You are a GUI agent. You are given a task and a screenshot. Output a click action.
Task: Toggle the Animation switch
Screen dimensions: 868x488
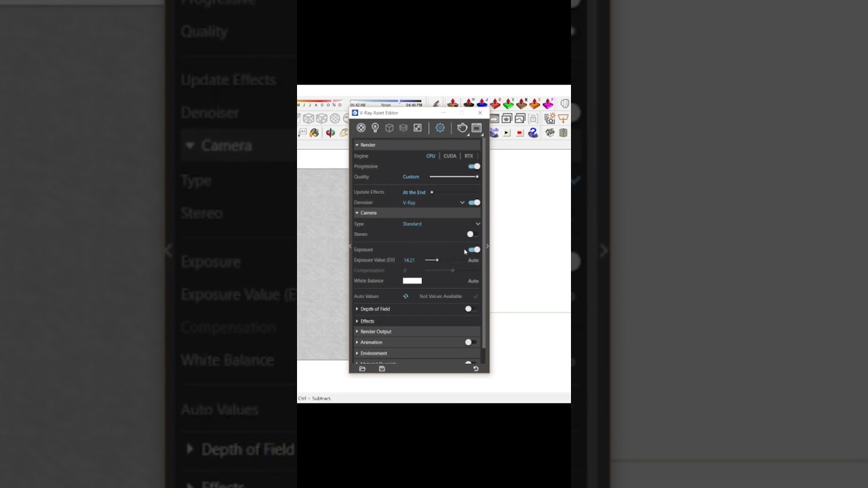pos(470,342)
